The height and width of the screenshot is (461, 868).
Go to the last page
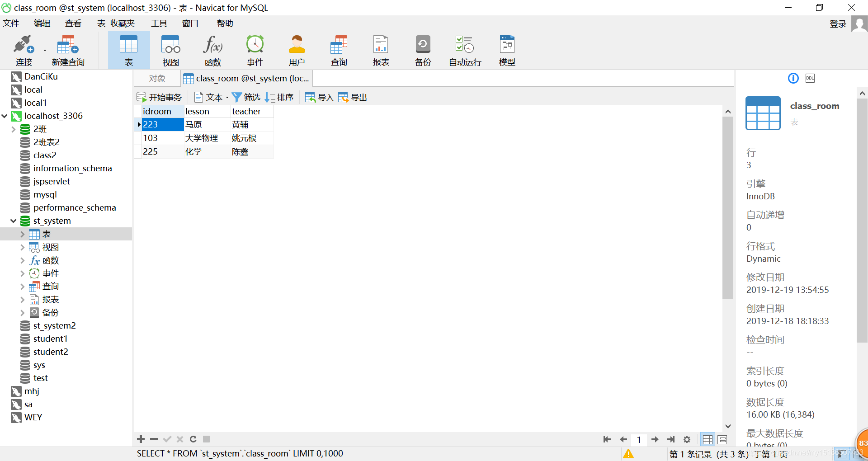click(671, 439)
